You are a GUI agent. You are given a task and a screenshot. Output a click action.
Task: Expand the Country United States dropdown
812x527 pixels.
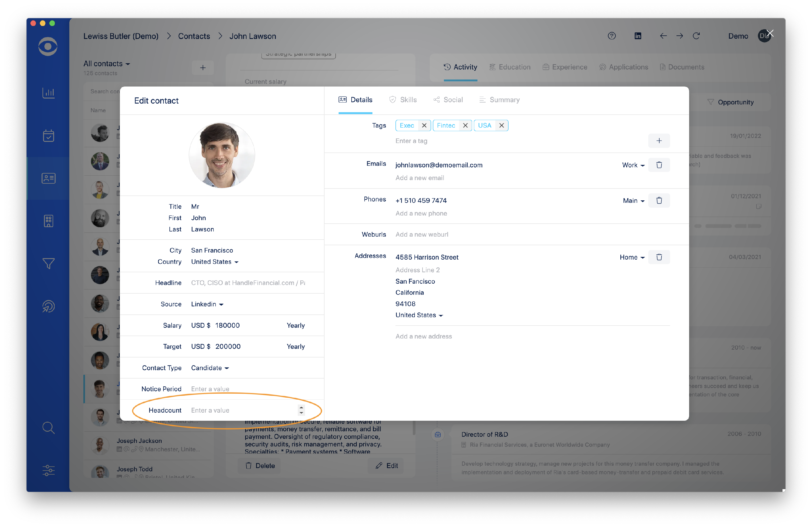pyautogui.click(x=215, y=262)
